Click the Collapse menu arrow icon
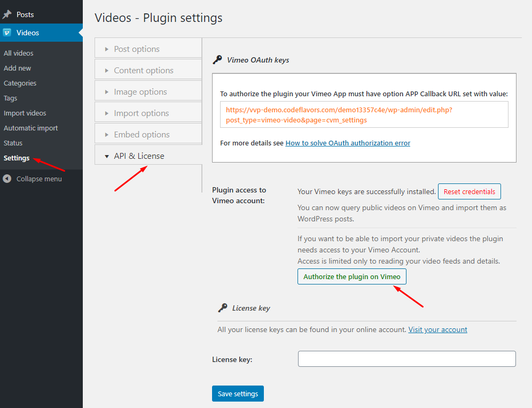The height and width of the screenshot is (408, 532). (x=7, y=179)
